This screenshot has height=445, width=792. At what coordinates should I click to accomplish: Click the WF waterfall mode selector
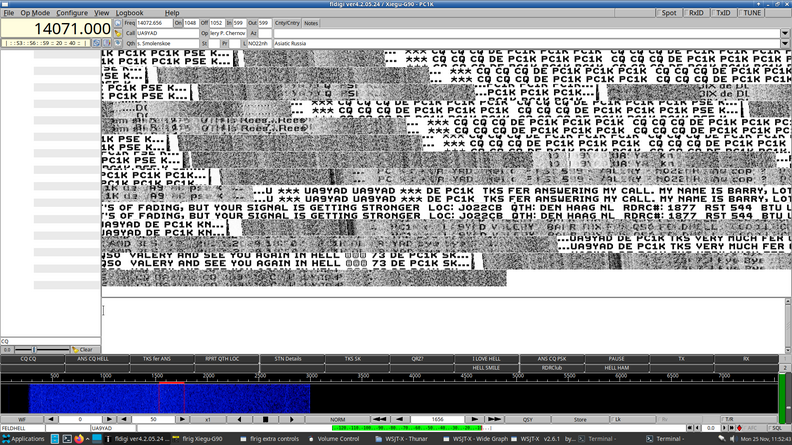(22, 419)
